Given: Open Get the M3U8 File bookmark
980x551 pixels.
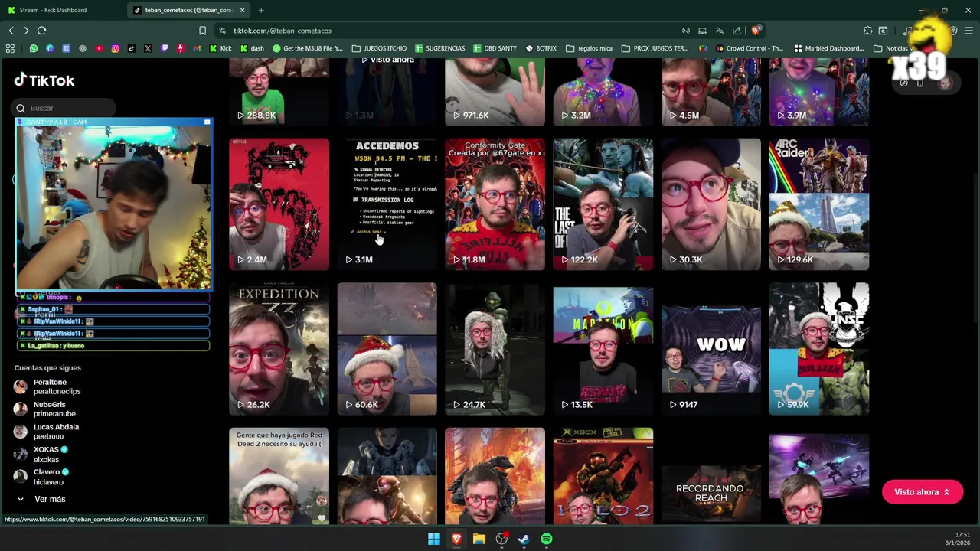Looking at the screenshot, I should pyautogui.click(x=308, y=48).
